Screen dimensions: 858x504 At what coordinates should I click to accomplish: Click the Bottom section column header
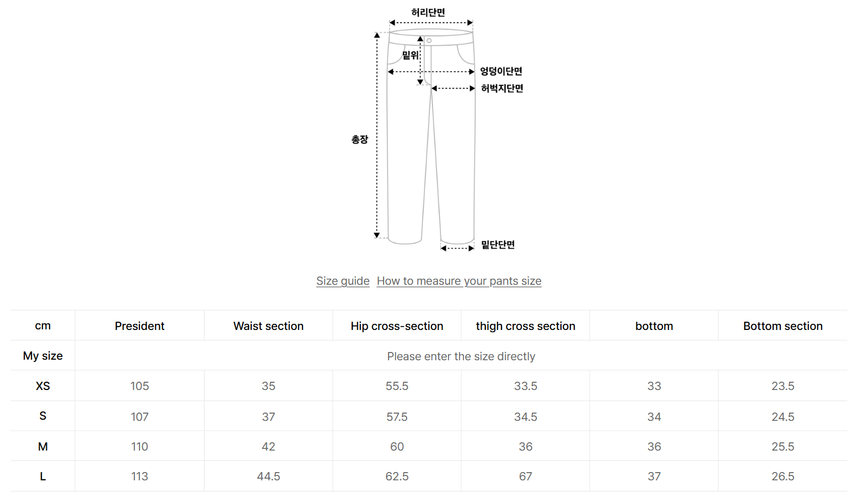point(783,326)
